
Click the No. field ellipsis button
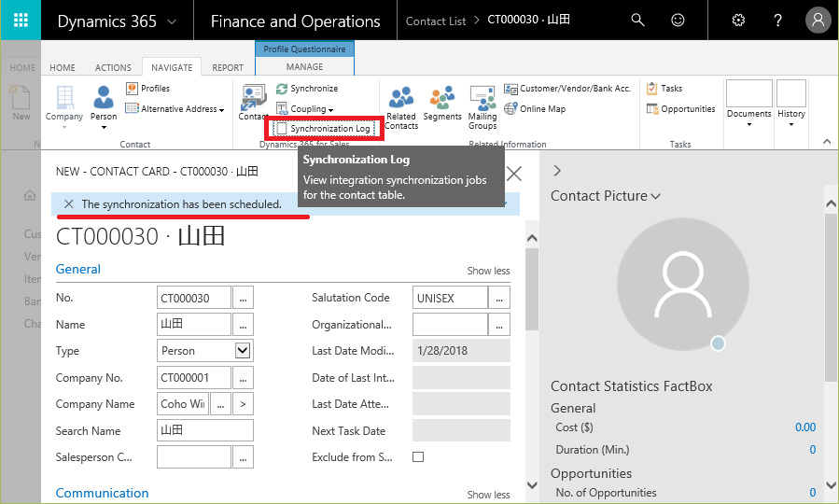click(x=243, y=298)
